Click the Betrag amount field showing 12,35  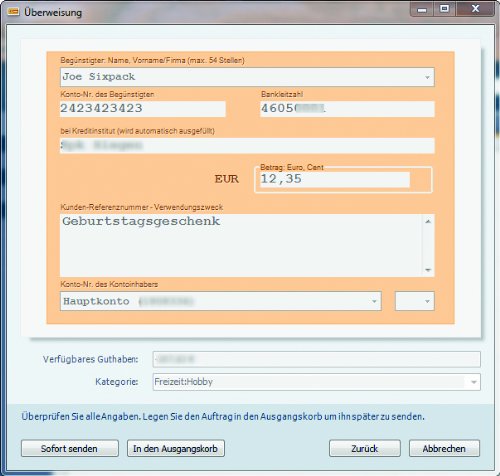point(335,180)
